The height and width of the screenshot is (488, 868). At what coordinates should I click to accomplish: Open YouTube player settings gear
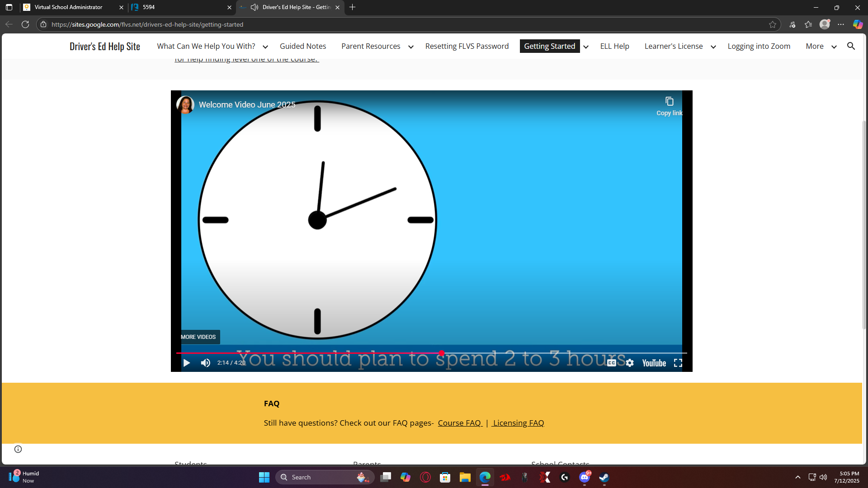point(630,363)
